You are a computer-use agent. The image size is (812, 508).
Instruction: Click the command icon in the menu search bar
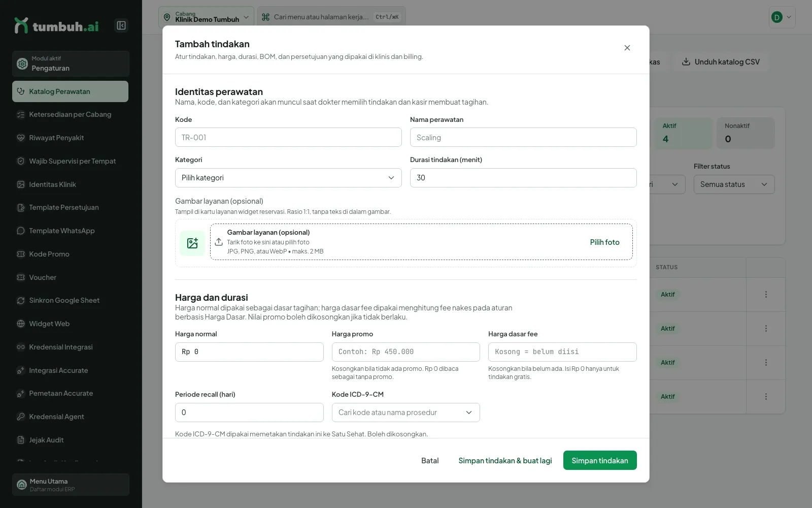tap(265, 17)
